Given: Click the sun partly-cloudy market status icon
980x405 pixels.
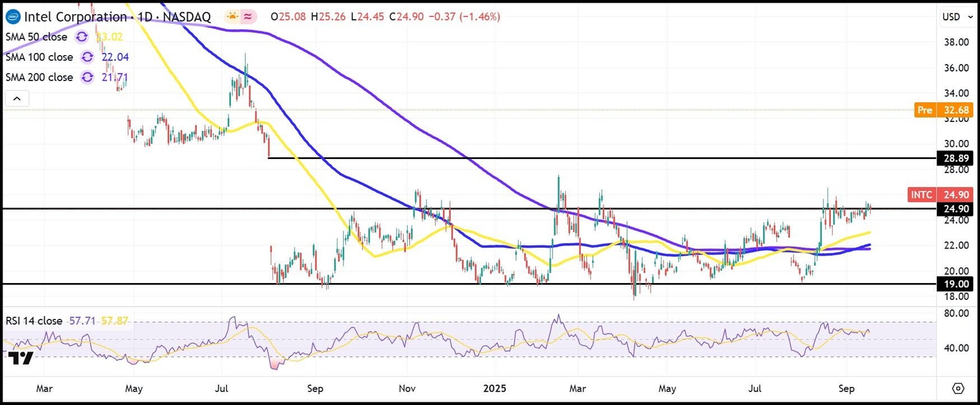Looking at the screenshot, I should coord(231,17).
